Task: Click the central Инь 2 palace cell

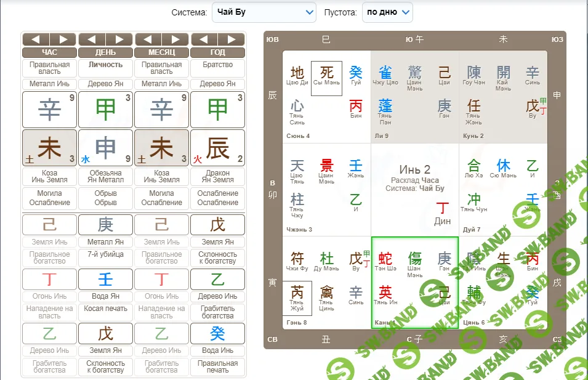Action: (414, 190)
